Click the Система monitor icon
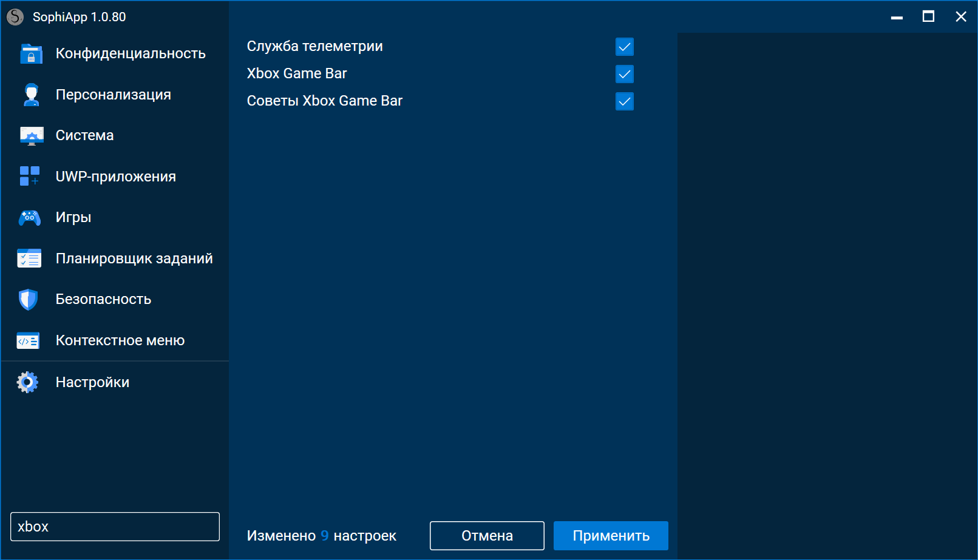978x560 pixels. (x=32, y=136)
